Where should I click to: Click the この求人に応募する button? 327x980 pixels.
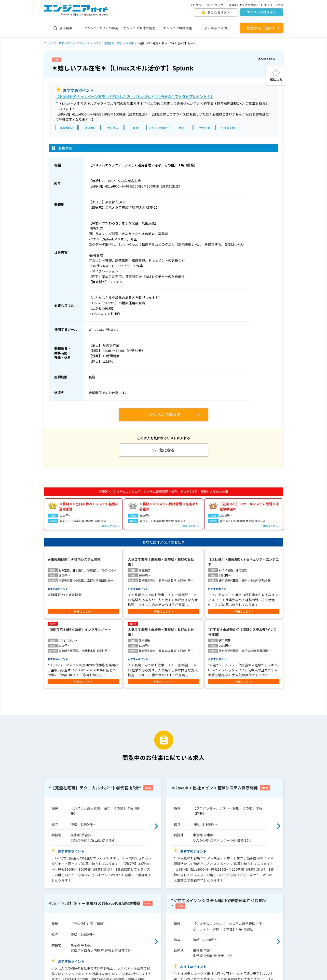click(163, 415)
